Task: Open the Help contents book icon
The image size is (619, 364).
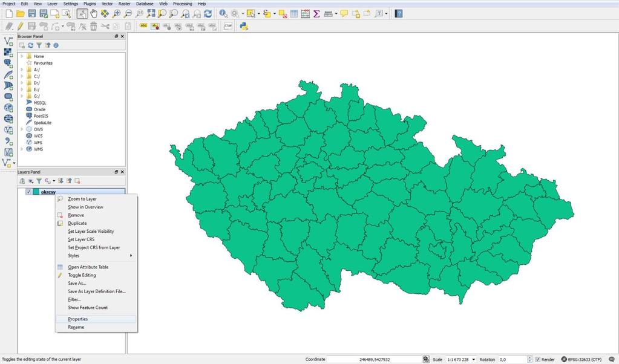Action: (398, 14)
